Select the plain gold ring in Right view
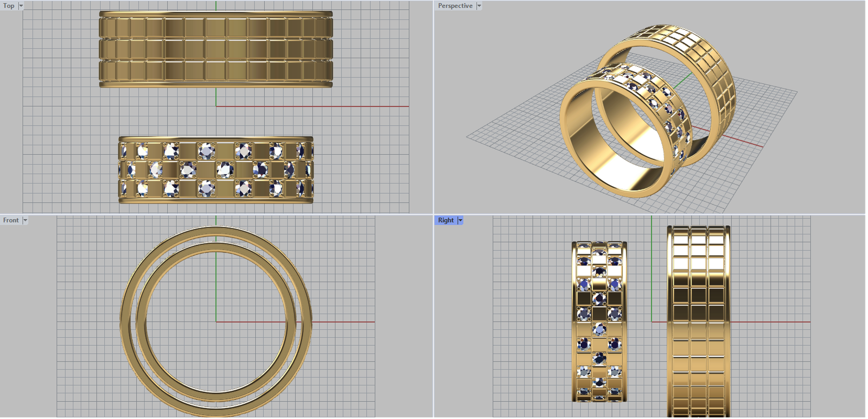The width and height of the screenshot is (868, 419). tap(698, 321)
